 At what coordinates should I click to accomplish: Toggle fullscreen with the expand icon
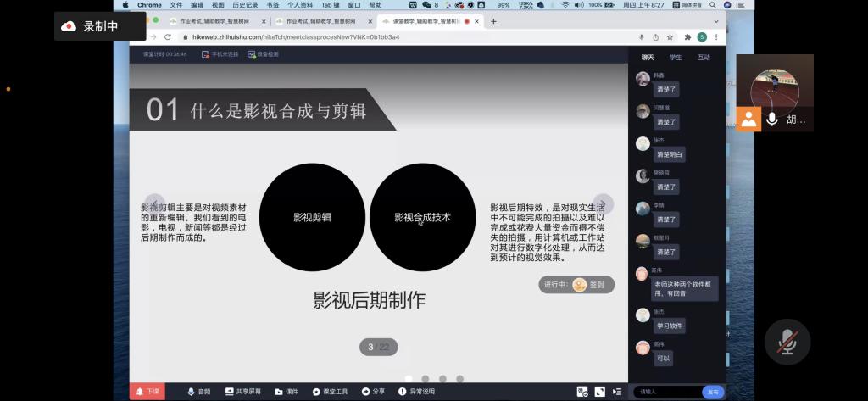pyautogui.click(x=600, y=391)
